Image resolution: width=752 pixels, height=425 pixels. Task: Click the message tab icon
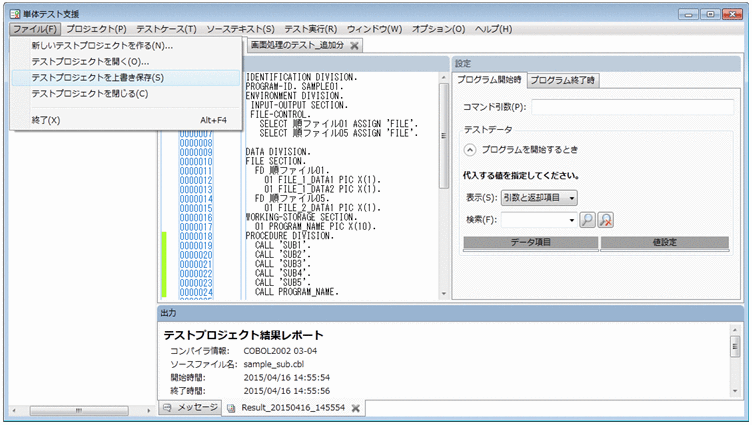(x=167, y=408)
